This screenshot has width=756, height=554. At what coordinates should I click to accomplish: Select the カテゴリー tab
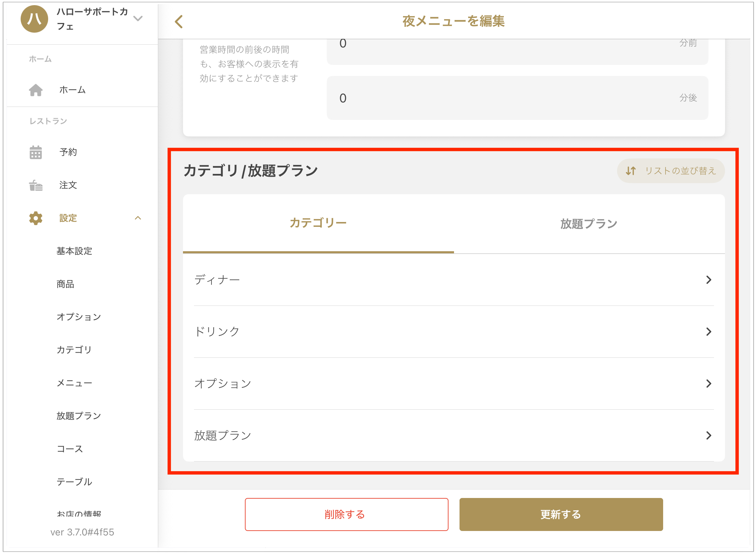click(318, 223)
